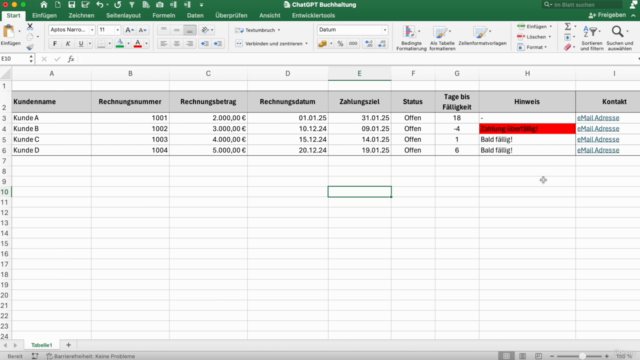Decrease font size with the small A icon

pyautogui.click(x=142, y=30)
